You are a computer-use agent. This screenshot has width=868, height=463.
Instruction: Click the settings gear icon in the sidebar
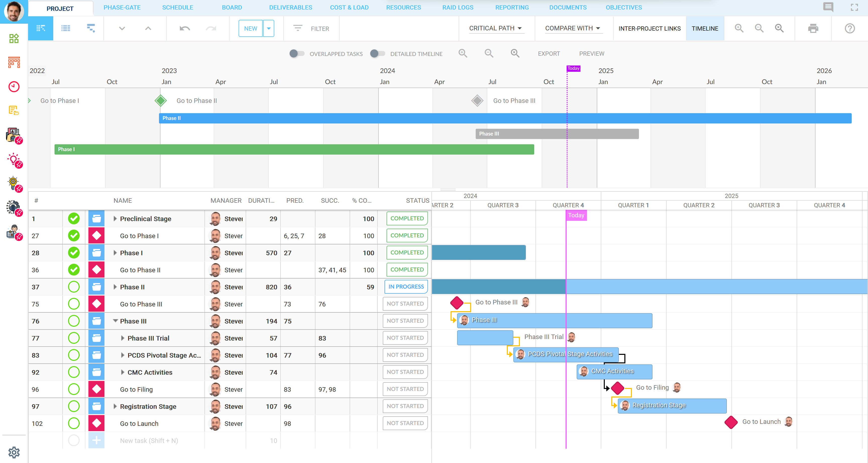pos(14,452)
